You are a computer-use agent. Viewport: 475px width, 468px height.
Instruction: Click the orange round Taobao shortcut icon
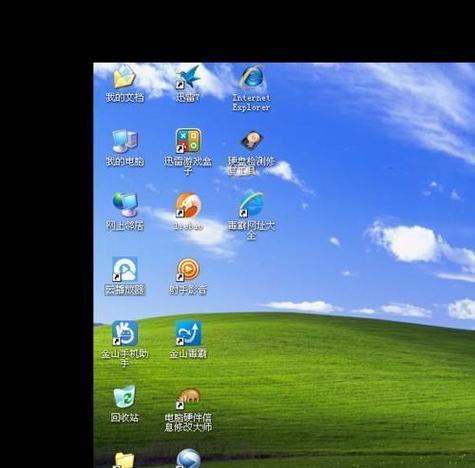[188, 205]
